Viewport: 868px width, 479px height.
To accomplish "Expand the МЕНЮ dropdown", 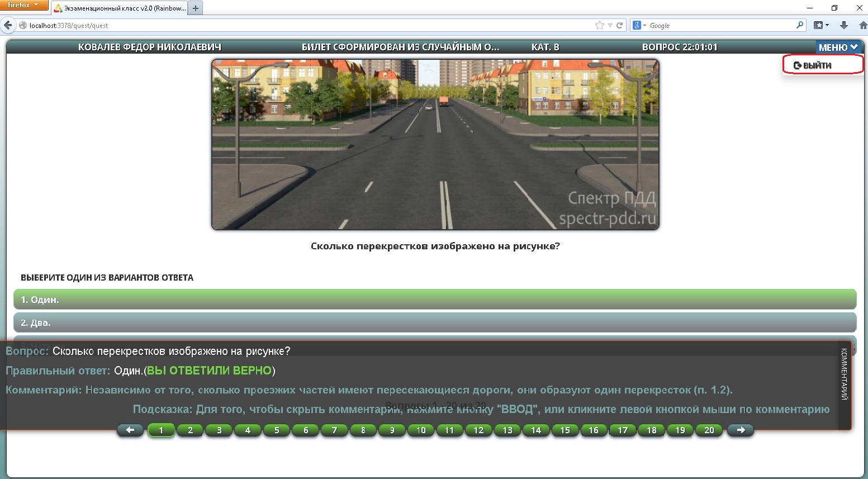I will click(x=838, y=48).
